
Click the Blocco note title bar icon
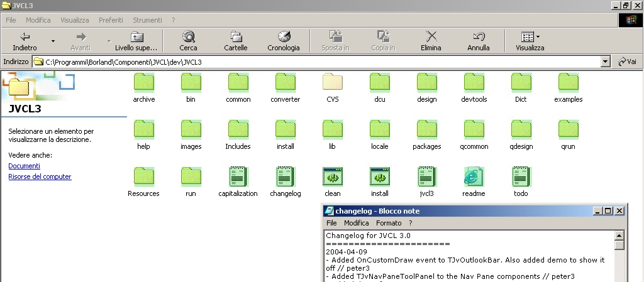coord(329,211)
